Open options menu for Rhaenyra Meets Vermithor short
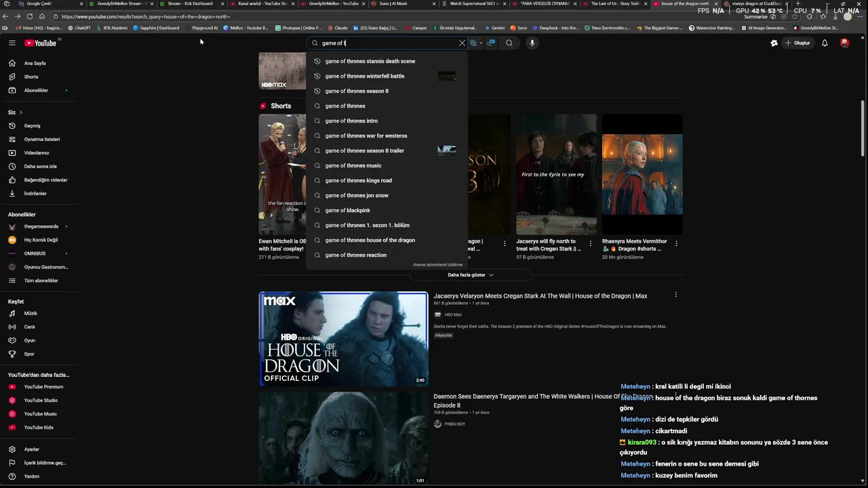Image resolution: width=868 pixels, height=488 pixels. pyautogui.click(x=676, y=243)
